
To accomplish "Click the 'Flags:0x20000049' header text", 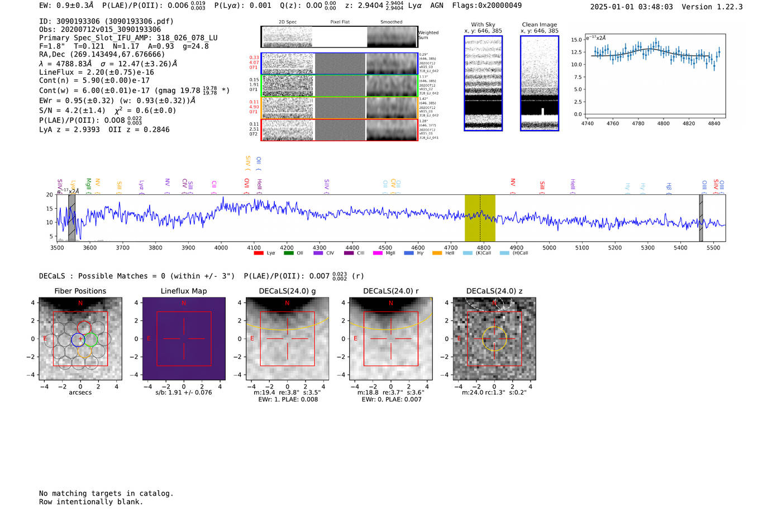I will click(487, 6).
